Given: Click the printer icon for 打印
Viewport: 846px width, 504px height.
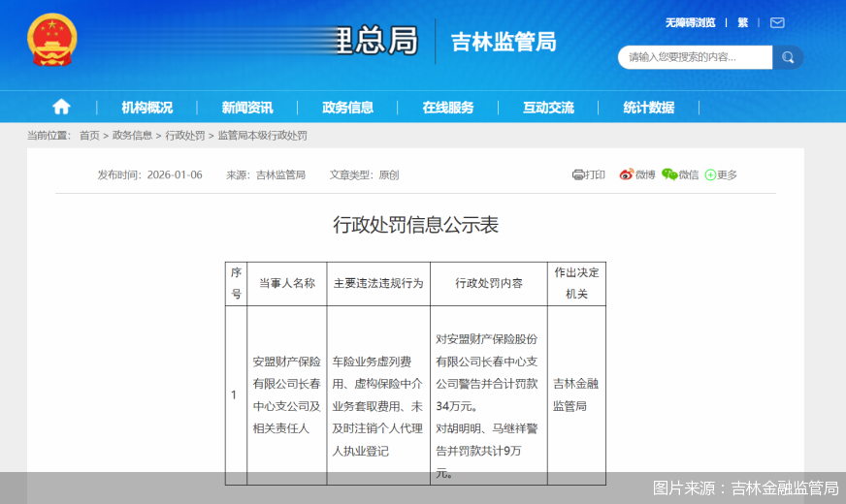Looking at the screenshot, I should 578,174.
